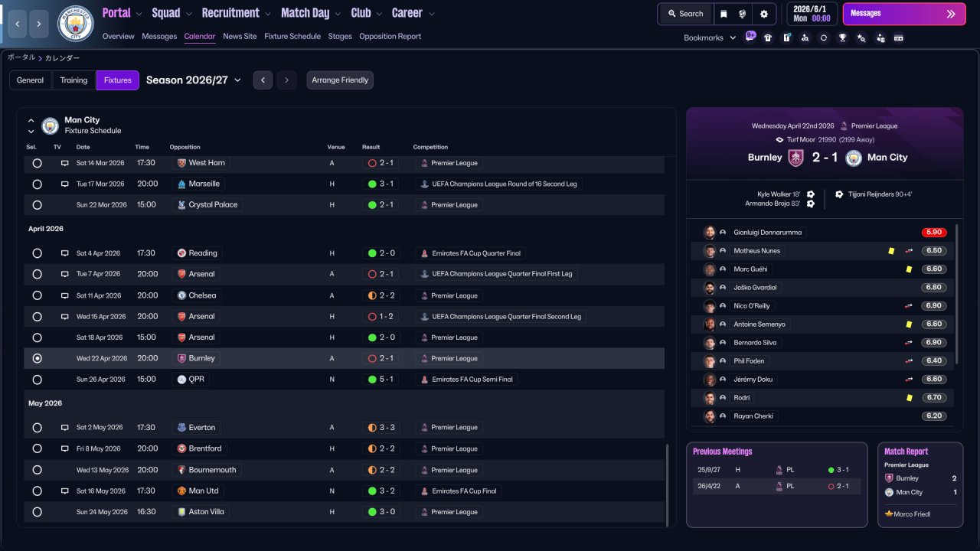The image size is (980, 551).
Task: Click the ticket icon in the bookmarks row
Action: (x=899, y=37)
